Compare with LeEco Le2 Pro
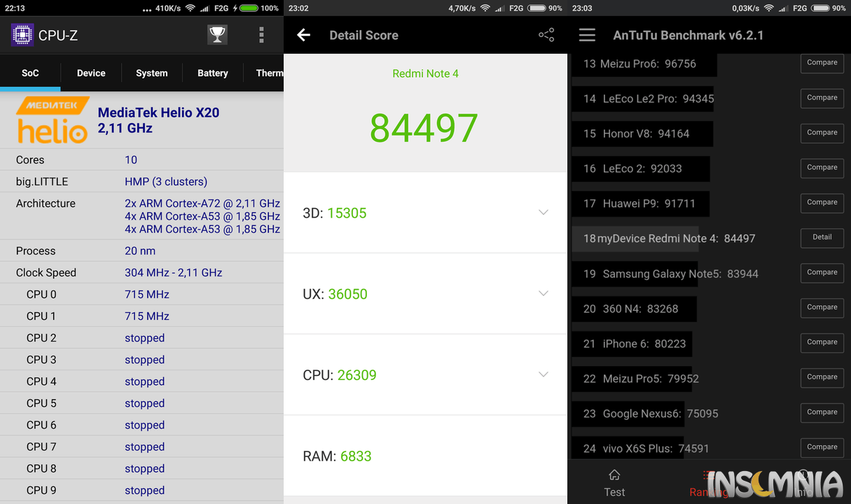This screenshot has width=851, height=504. pyautogui.click(x=822, y=98)
